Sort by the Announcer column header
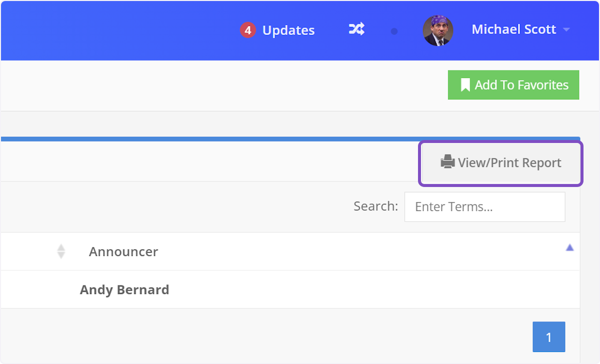This screenshot has height=364, width=600. click(123, 251)
